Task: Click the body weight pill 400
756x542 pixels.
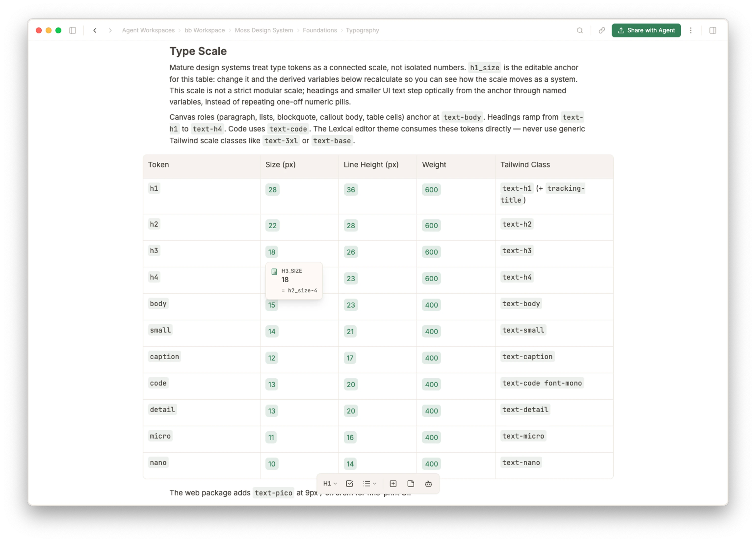Action: coord(431,305)
